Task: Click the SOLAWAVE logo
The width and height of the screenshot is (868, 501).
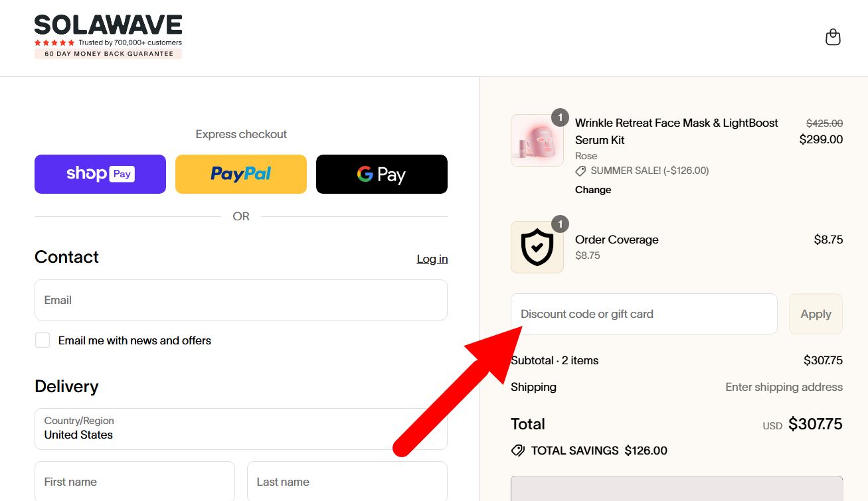Action: [108, 25]
